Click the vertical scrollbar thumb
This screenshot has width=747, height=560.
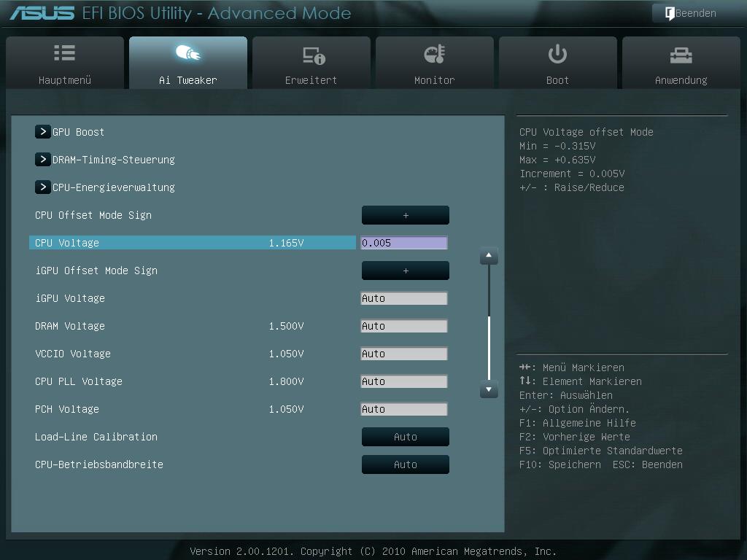click(x=489, y=347)
